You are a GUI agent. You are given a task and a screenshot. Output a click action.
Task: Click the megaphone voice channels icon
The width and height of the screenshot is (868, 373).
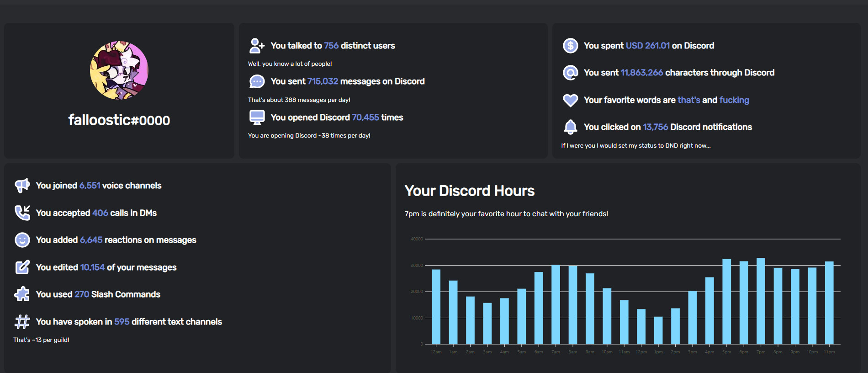pos(22,186)
